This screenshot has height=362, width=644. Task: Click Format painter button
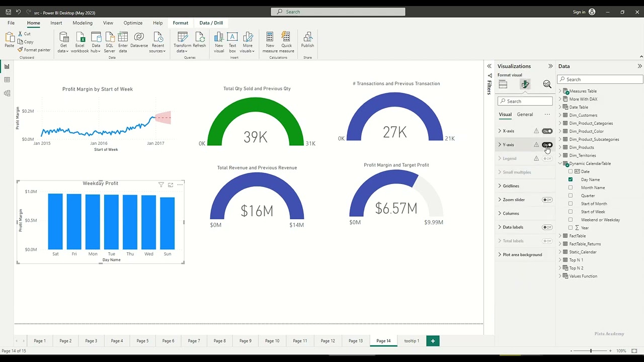click(34, 50)
